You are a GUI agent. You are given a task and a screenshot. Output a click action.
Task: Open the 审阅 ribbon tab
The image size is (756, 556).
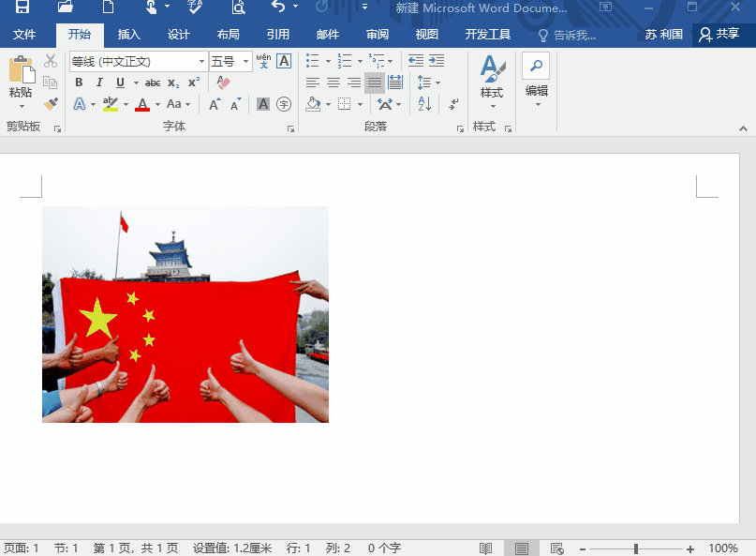point(378,35)
